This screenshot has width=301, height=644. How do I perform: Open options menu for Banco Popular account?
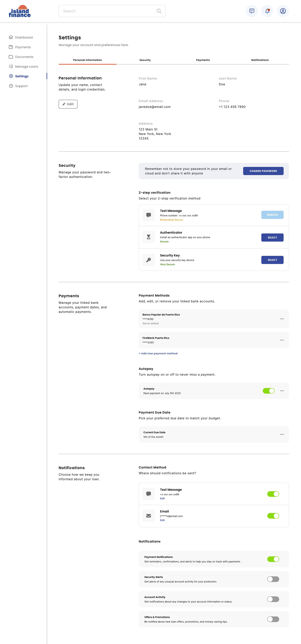pyautogui.click(x=282, y=319)
